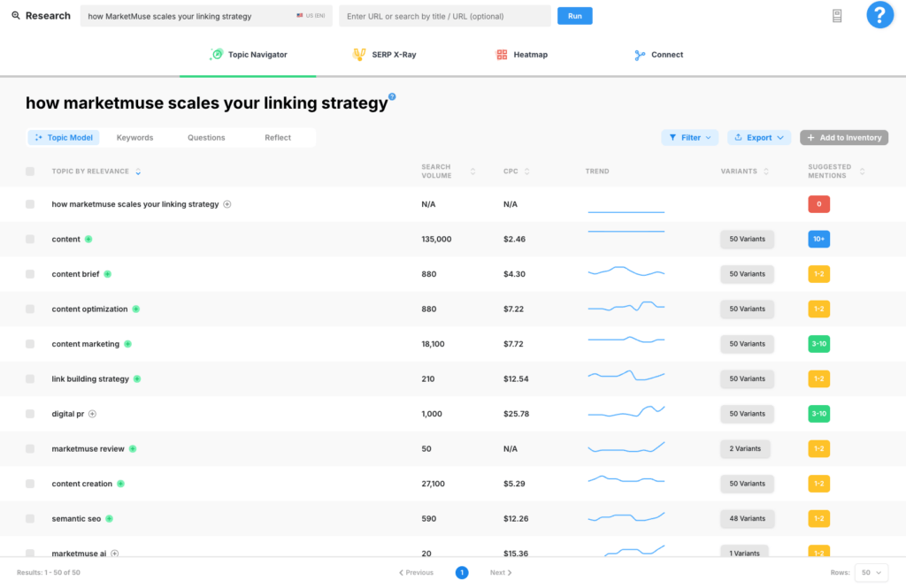Click the digital pr trend sparkline
906x588 pixels.
[x=626, y=412]
